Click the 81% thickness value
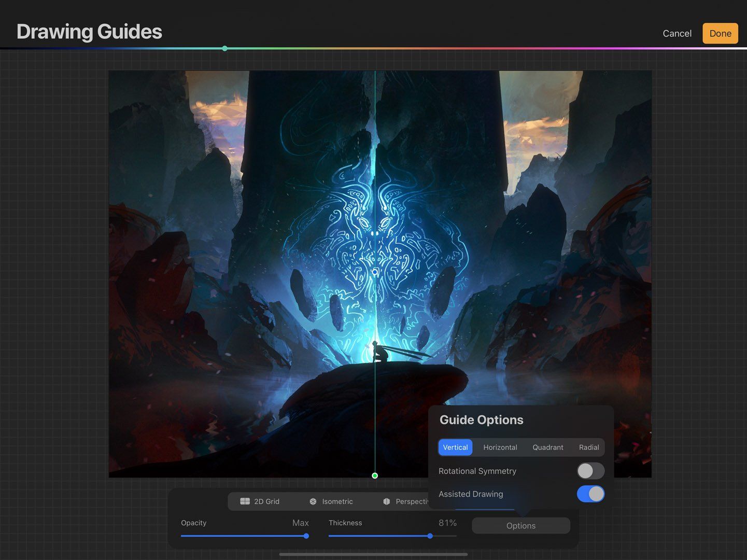Screen dimensions: 747x560 coord(447,523)
